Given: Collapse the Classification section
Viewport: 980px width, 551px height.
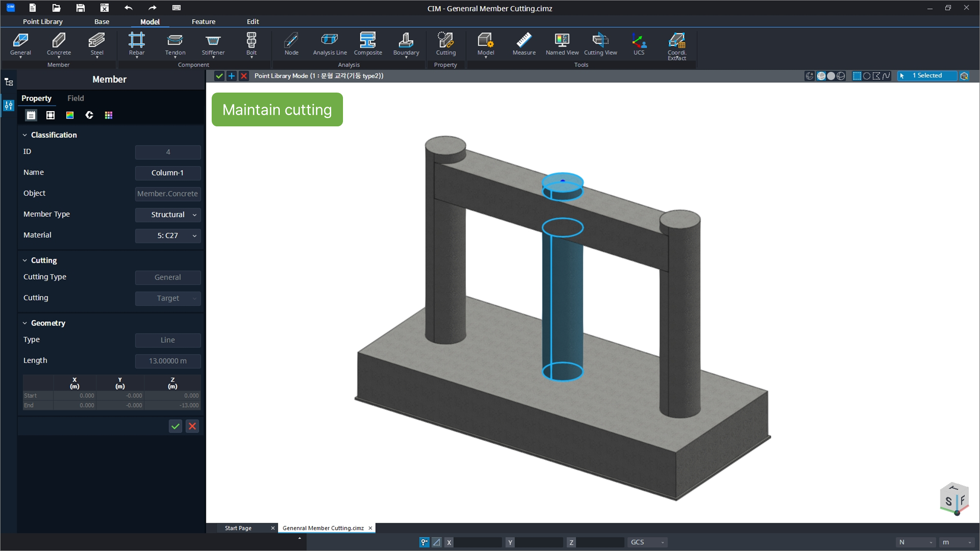Looking at the screenshot, I should click(x=24, y=135).
